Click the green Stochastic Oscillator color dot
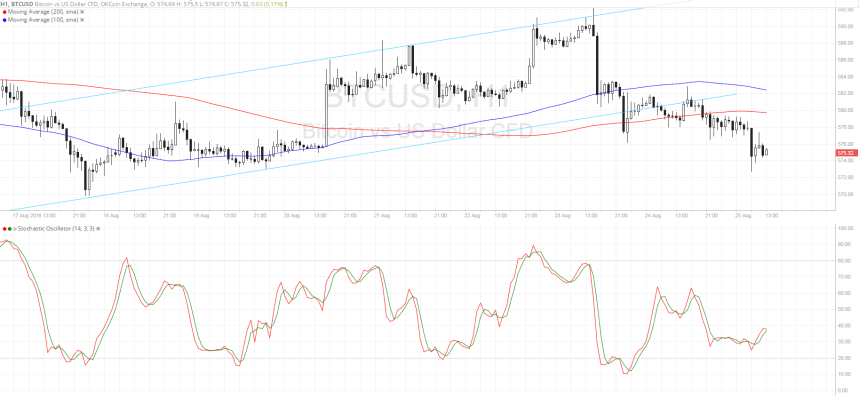 [10, 229]
